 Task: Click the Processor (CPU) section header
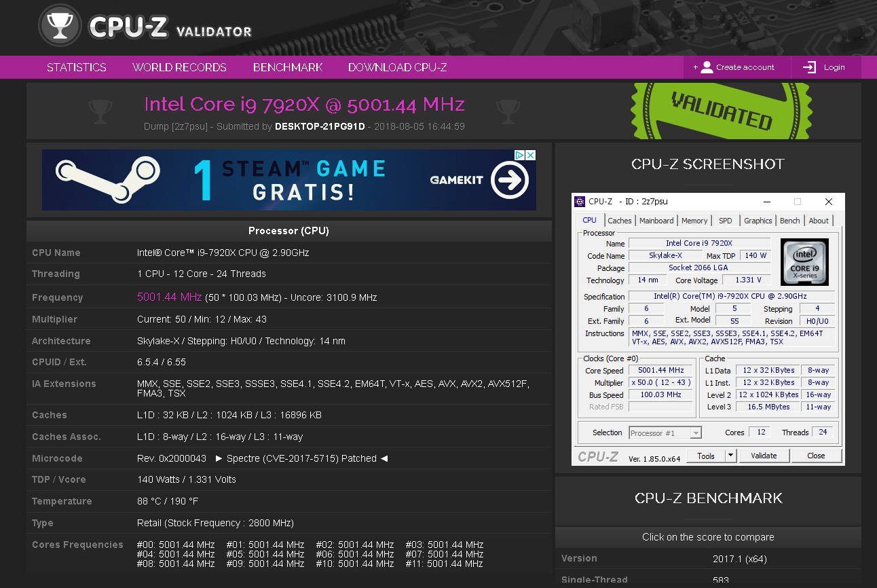point(288,231)
